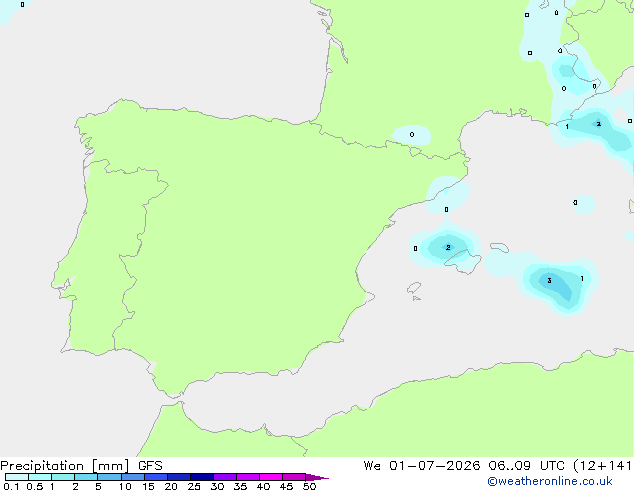
Task: Click the "We 01-07-2026" date text
Action: point(422,466)
